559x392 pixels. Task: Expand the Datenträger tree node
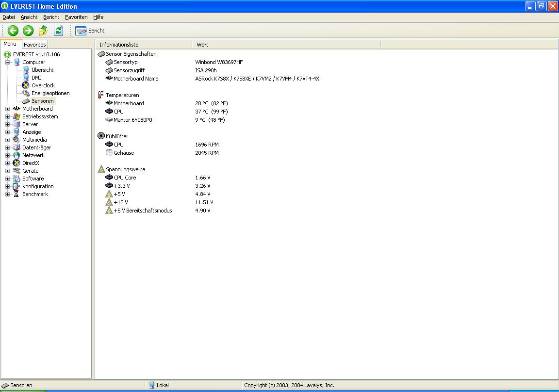click(x=7, y=148)
